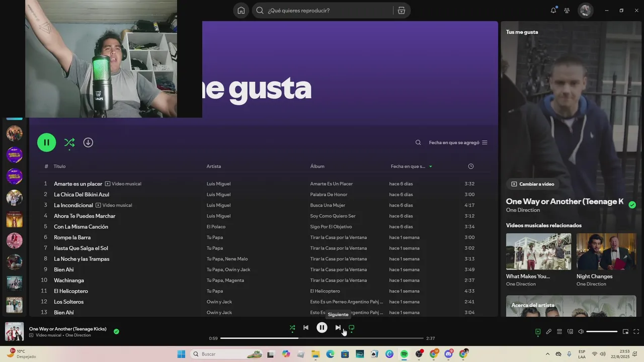This screenshot has width=644, height=362.
Task: Mute with the speaker volume icon
Action: tap(581, 332)
